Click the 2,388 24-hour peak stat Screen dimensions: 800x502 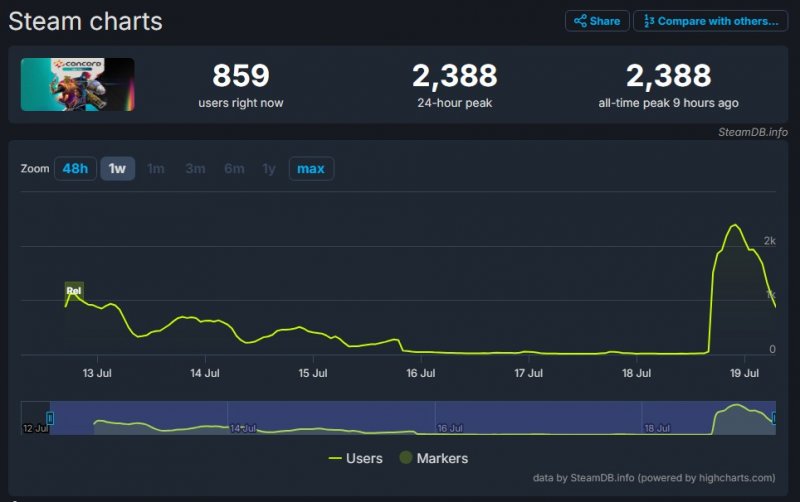click(x=455, y=85)
